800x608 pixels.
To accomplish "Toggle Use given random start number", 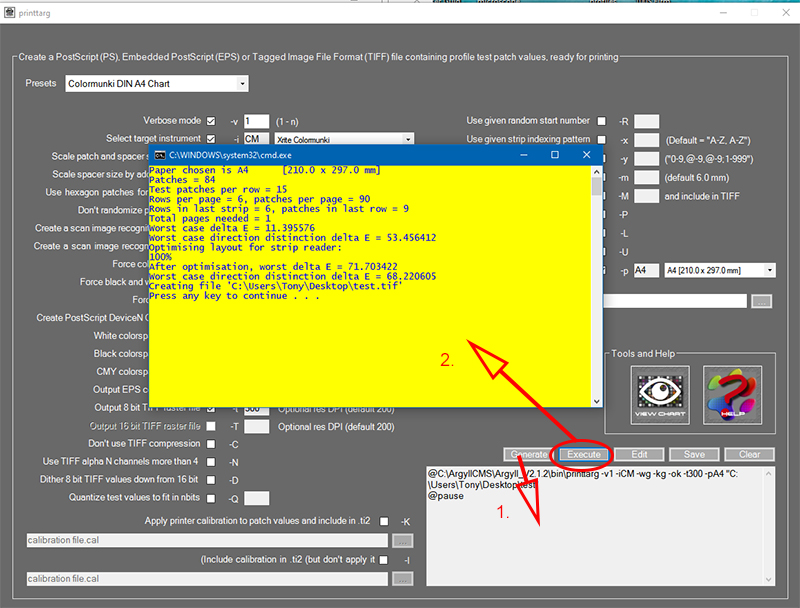I will pos(601,121).
